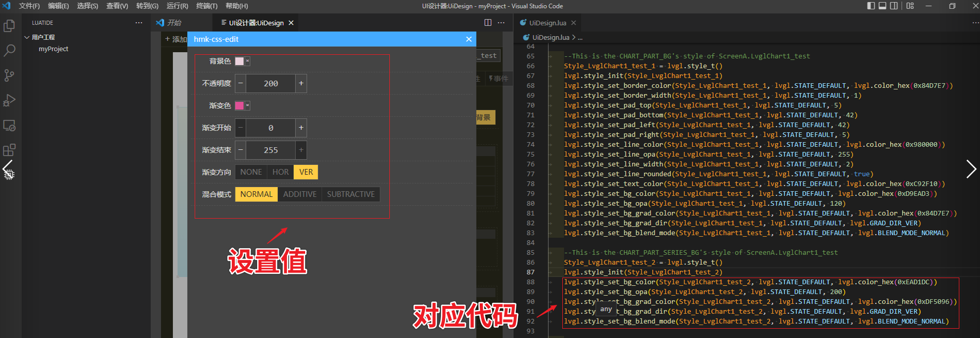Collapse the 用户工程 tree section
This screenshot has width=980, height=338.
27,37
